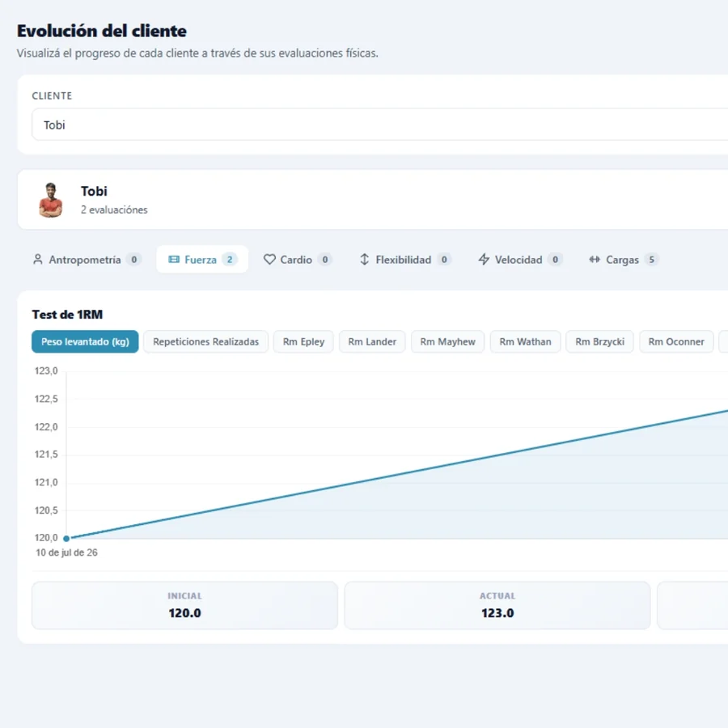The image size is (728, 728).
Task: Click the INICIAL 120.0 stat card
Action: (x=184, y=605)
